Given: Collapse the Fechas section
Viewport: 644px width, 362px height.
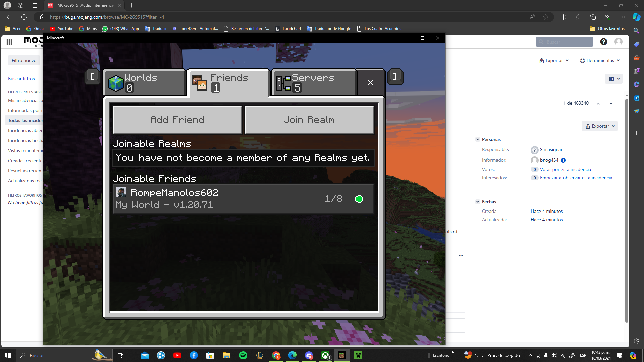Looking at the screenshot, I should pos(477,202).
